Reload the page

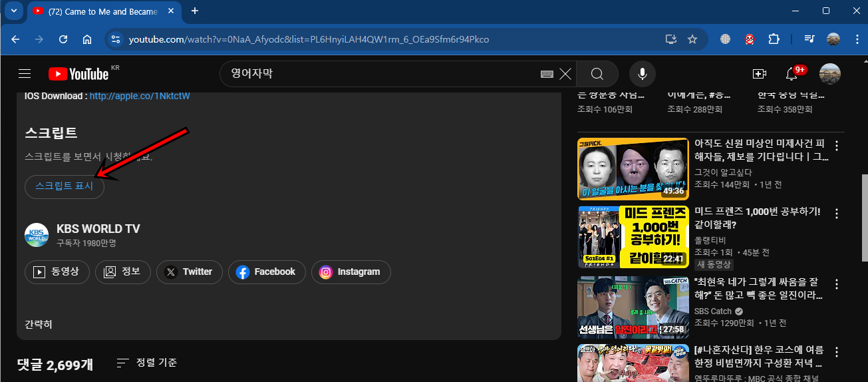coord(63,39)
